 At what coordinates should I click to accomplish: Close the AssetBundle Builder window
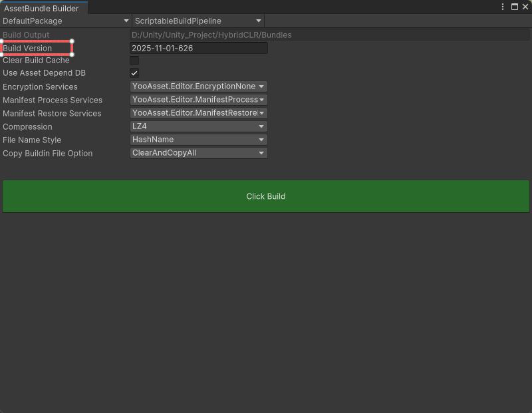525,7
